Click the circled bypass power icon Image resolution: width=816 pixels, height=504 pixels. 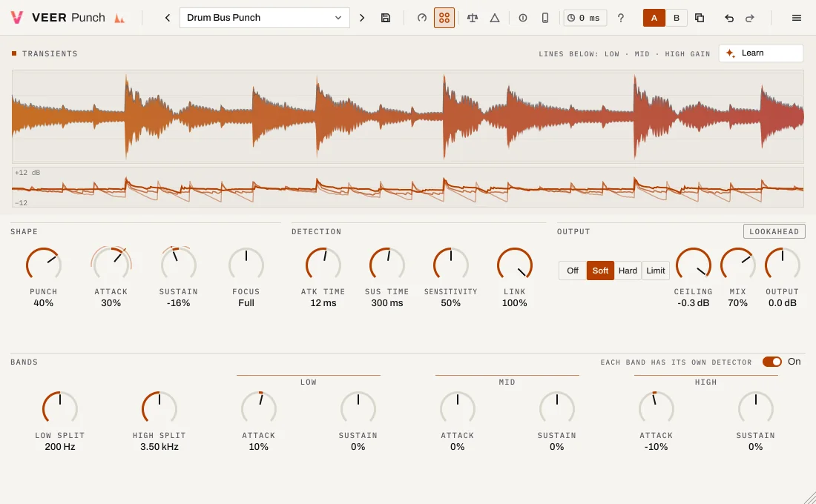pyautogui.click(x=522, y=18)
